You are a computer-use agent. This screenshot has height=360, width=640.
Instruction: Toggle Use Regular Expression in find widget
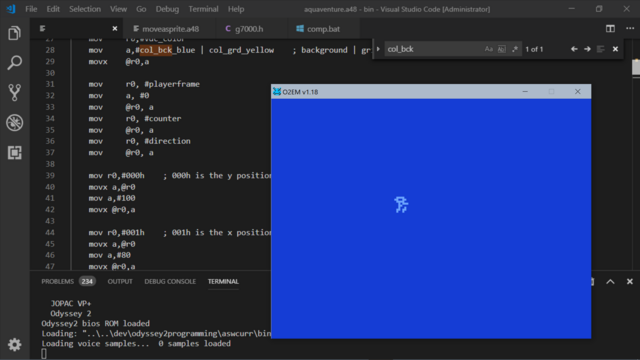(515, 49)
